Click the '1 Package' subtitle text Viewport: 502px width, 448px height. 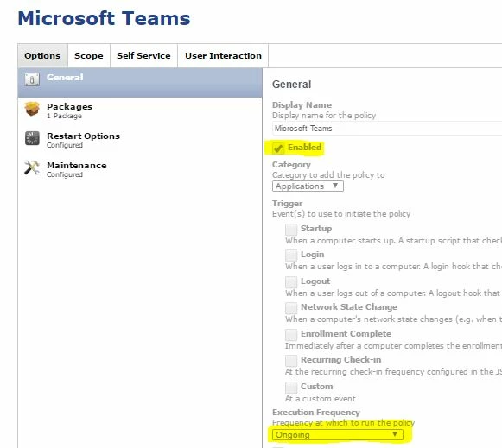64,116
